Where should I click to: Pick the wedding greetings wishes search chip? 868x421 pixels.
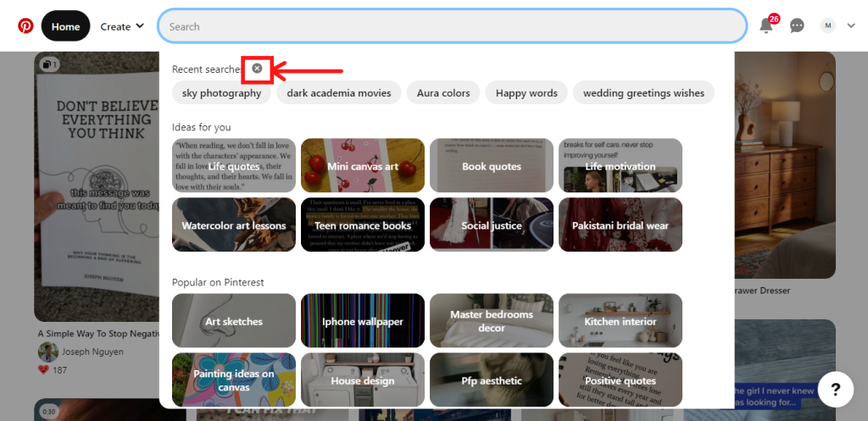(644, 93)
